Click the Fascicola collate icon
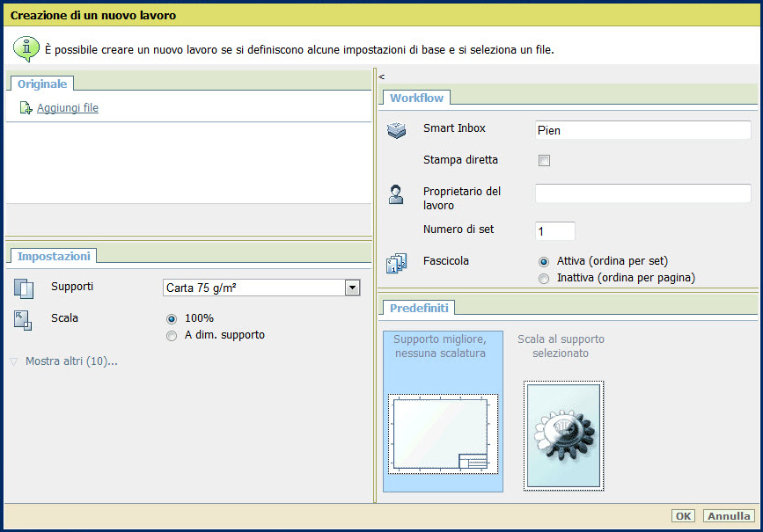The image size is (763, 532). pyautogui.click(x=397, y=263)
